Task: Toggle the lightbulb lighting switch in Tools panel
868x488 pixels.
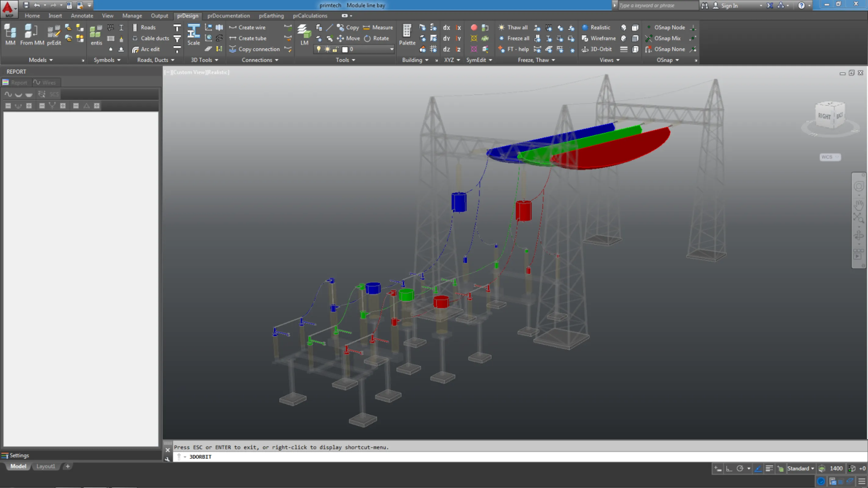Action: 319,49
